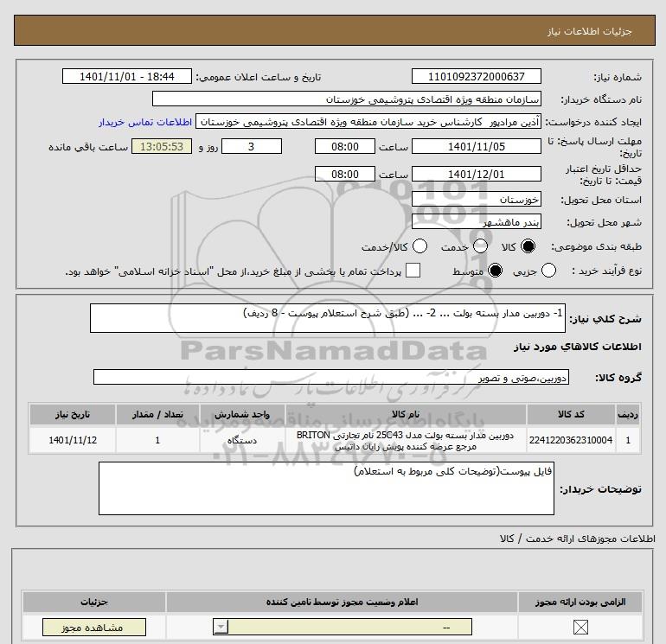Click the ردیف column header

pos(628,414)
